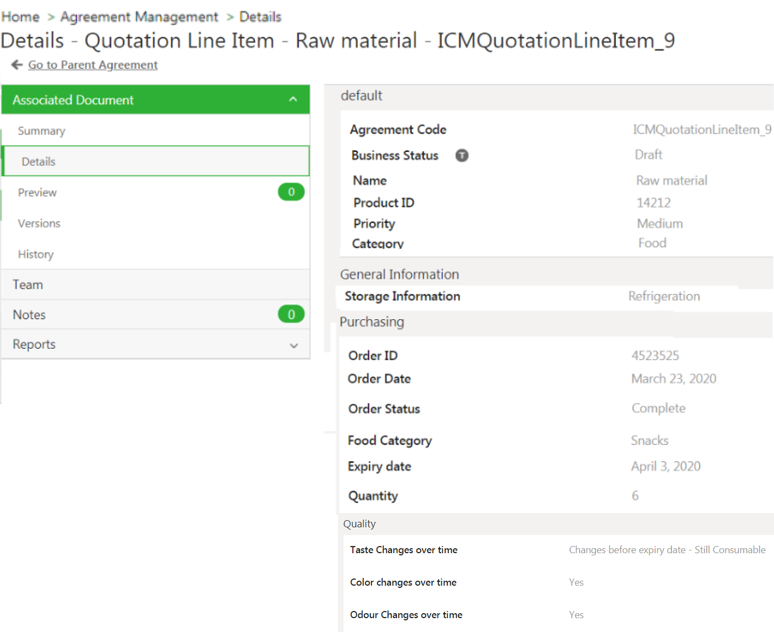Click the back arrow icon beside Go to Parent Agreement
This screenshot has height=635, width=774.
17,65
